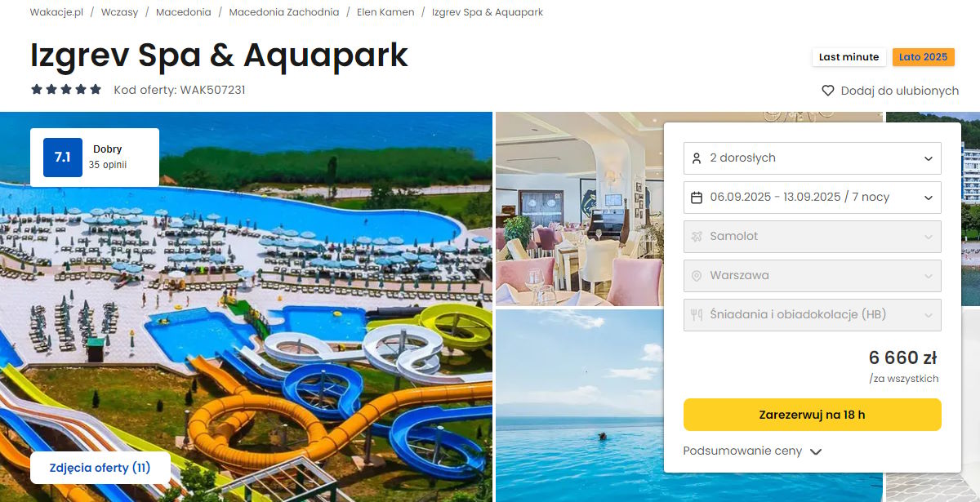This screenshot has height=502, width=980.
Task: Click the cutlery icon in meal plan field
Action: pyautogui.click(x=697, y=315)
